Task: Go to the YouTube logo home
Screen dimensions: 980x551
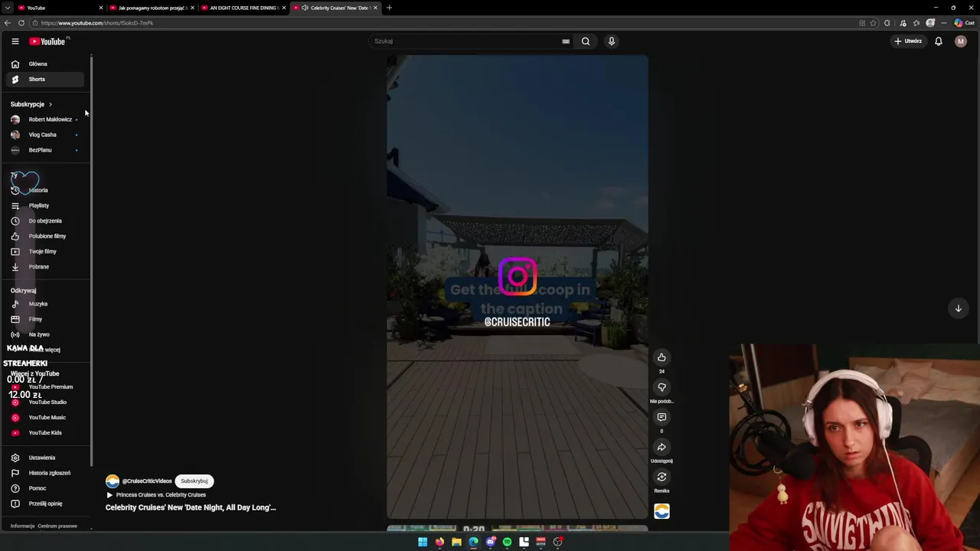Action: tap(47, 41)
